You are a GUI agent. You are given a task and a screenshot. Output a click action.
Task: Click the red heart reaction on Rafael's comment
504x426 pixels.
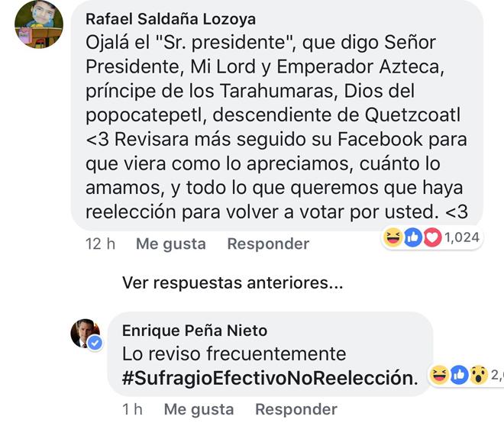point(432,237)
